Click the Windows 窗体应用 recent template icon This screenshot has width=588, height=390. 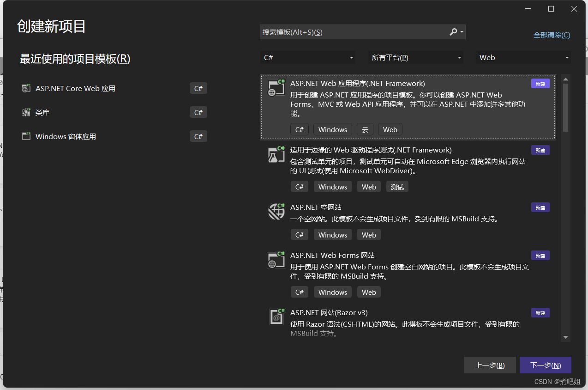[x=26, y=136]
